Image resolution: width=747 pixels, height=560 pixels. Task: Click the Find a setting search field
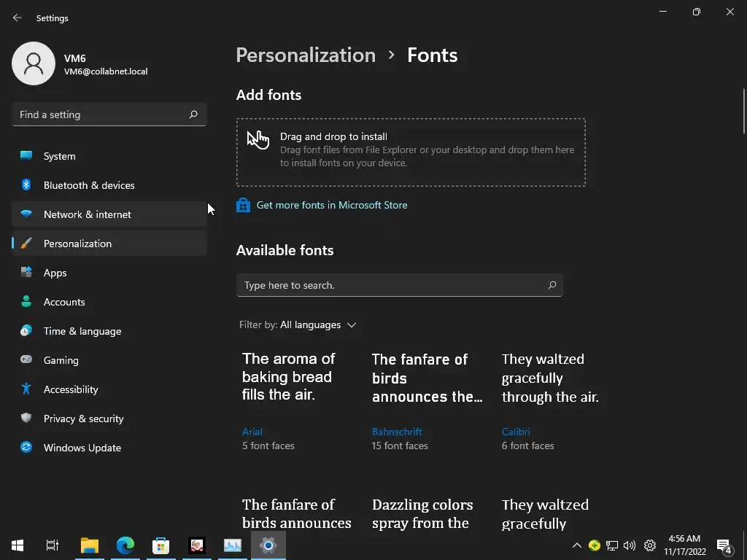[102, 114]
